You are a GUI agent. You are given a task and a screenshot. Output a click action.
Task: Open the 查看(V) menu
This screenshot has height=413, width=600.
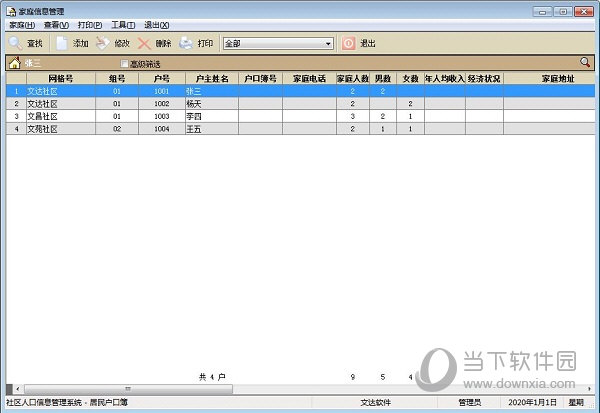pos(56,25)
